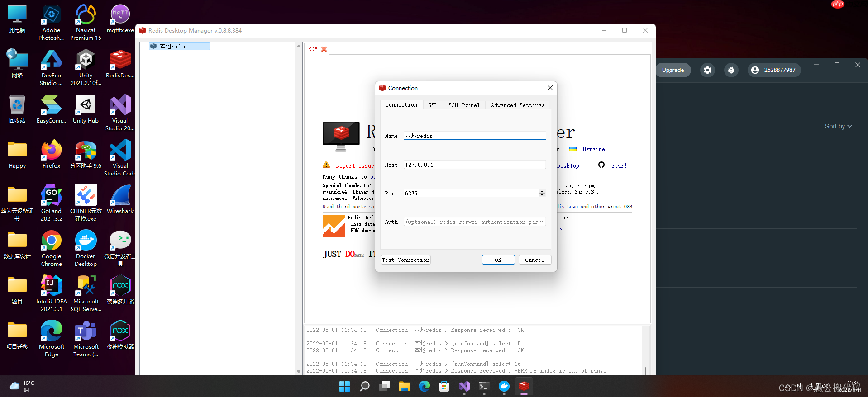
Task: Launch Firefox desktop shortcut
Action: (51, 155)
